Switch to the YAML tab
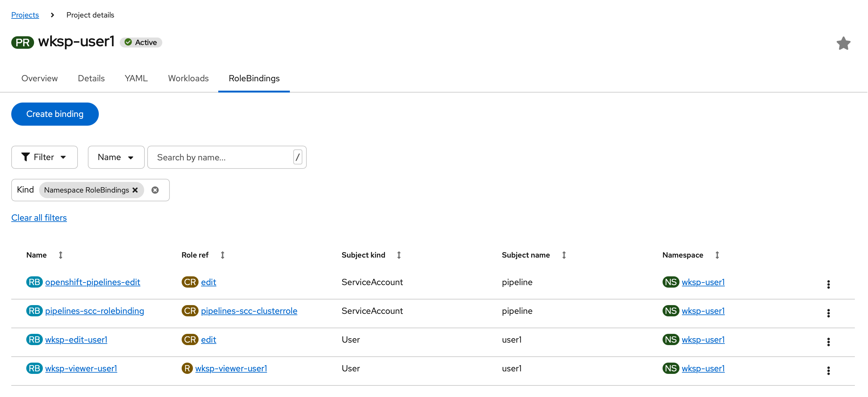 coord(136,78)
